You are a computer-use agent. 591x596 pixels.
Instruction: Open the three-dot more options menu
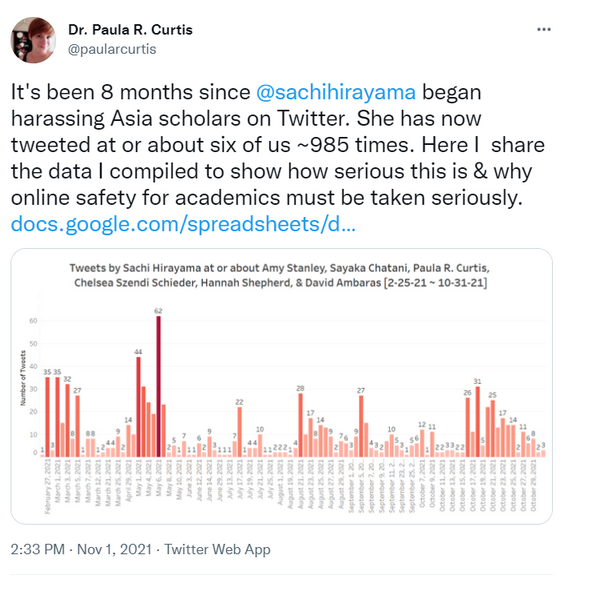click(543, 30)
